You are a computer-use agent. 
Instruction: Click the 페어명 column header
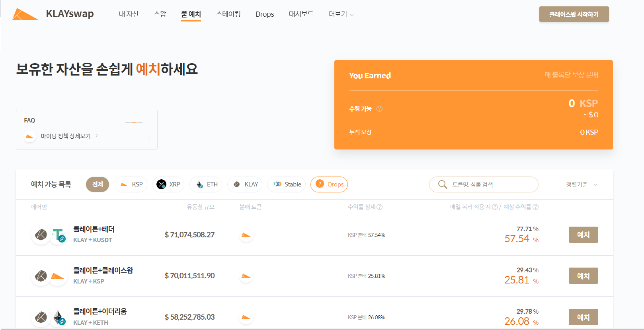pos(39,207)
